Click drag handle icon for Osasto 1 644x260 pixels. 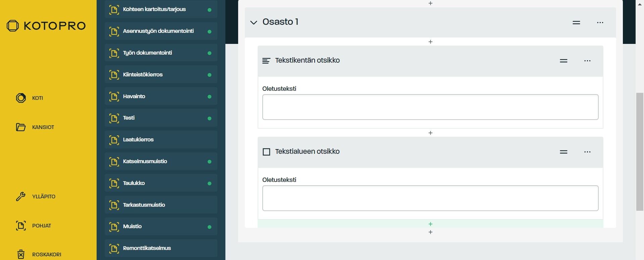[576, 22]
